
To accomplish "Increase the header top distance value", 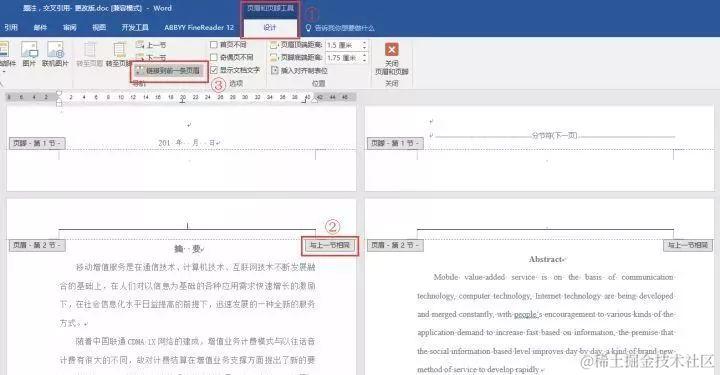I will click(x=365, y=43).
